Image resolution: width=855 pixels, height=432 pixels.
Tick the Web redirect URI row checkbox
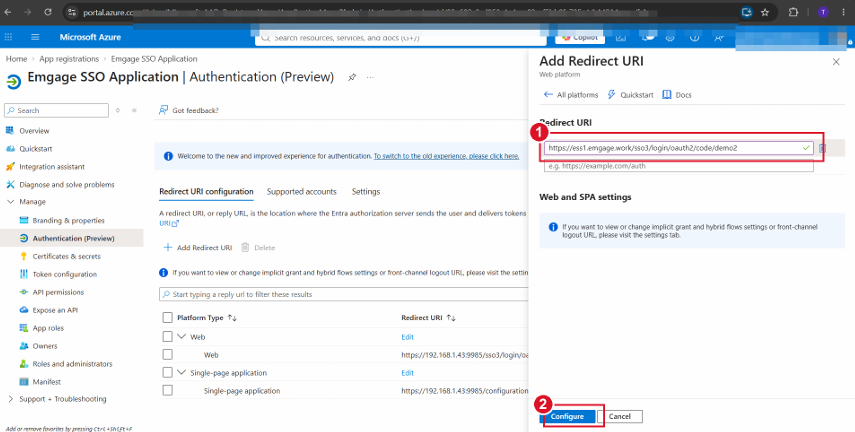pyautogui.click(x=167, y=355)
